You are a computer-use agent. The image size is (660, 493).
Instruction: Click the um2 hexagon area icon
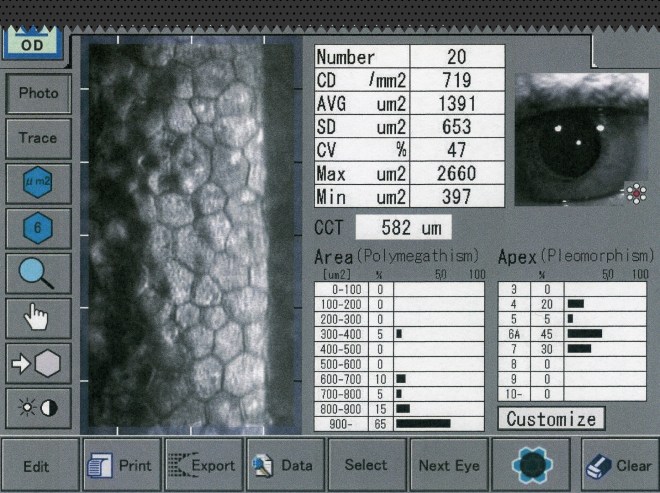[x=38, y=183]
